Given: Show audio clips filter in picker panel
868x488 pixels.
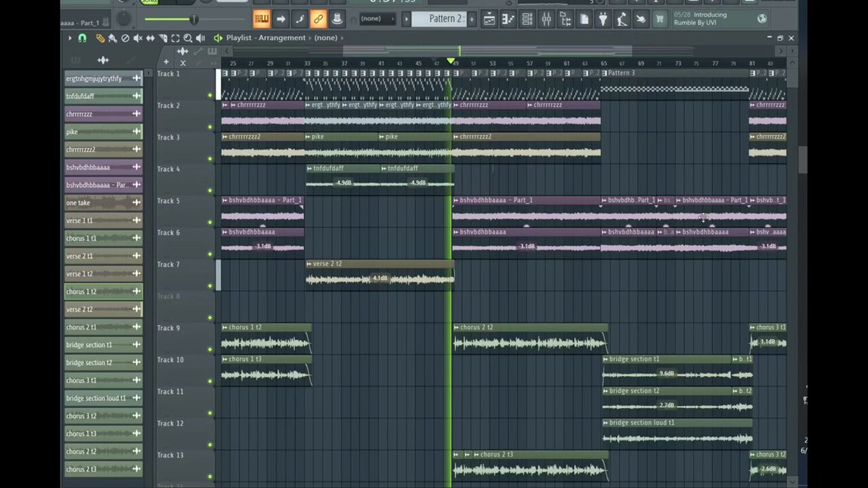Looking at the screenshot, I should (x=103, y=60).
